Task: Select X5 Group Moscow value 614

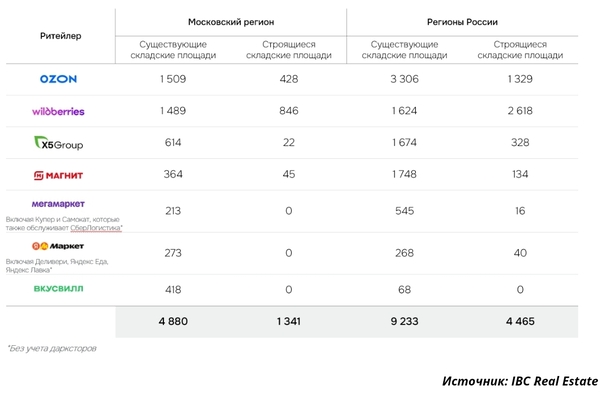Action: point(173,142)
